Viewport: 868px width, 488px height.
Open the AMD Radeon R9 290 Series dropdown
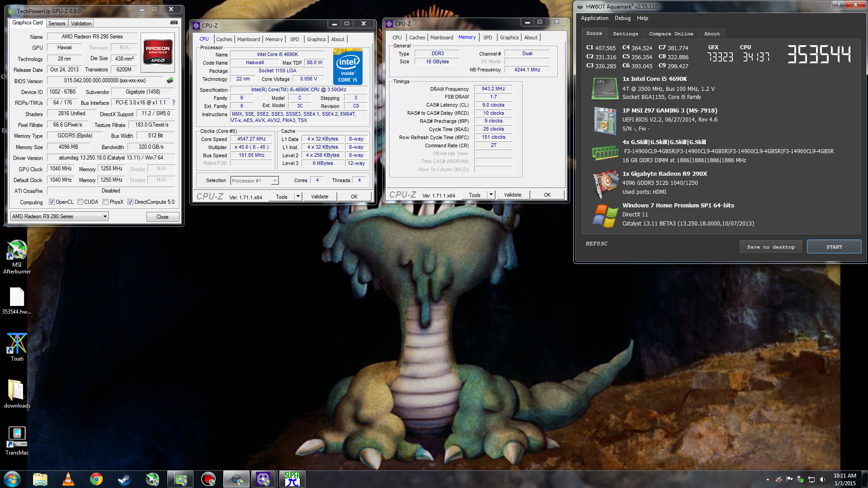pos(59,216)
